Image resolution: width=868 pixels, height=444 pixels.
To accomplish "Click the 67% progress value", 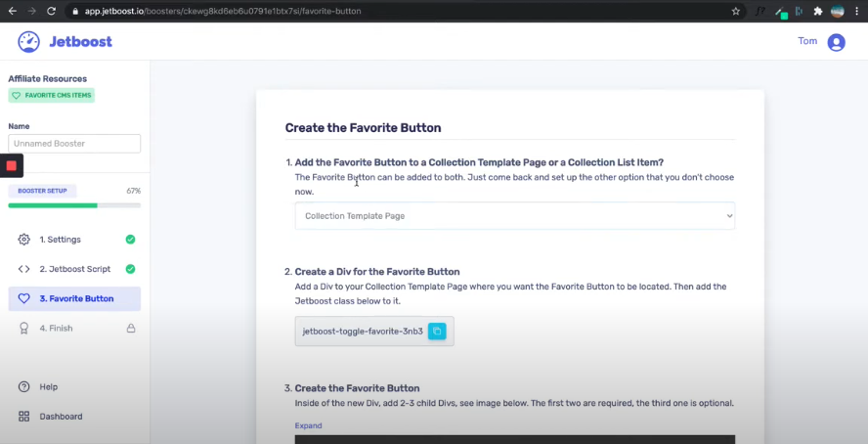I will [x=133, y=191].
